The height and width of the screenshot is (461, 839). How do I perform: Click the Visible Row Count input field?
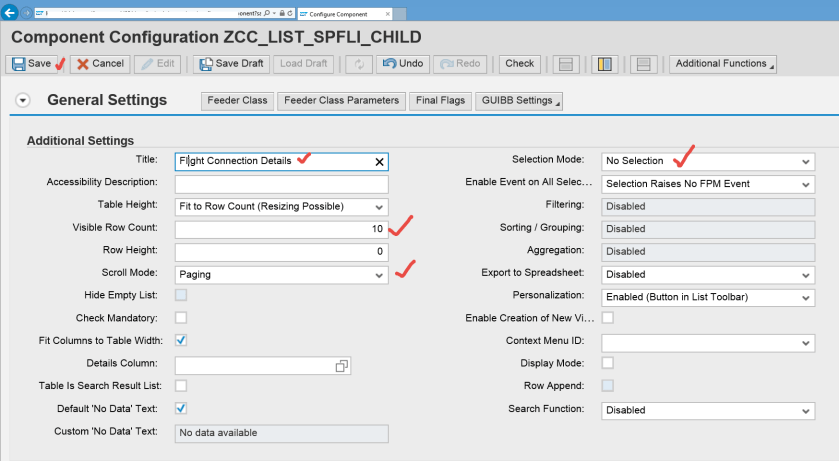point(281,229)
